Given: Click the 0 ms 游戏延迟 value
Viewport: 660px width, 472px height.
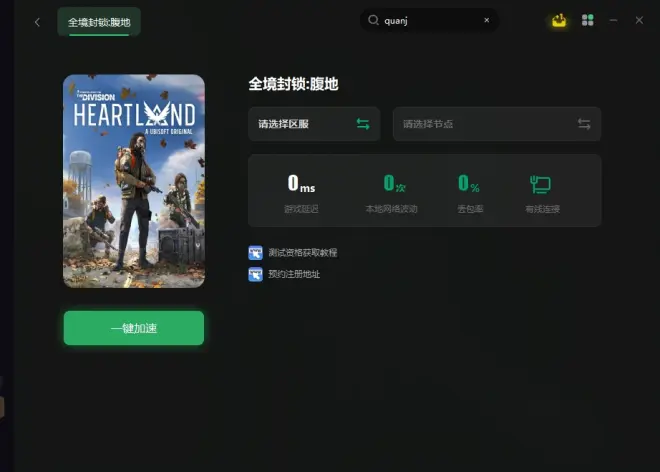Looking at the screenshot, I should [301, 184].
